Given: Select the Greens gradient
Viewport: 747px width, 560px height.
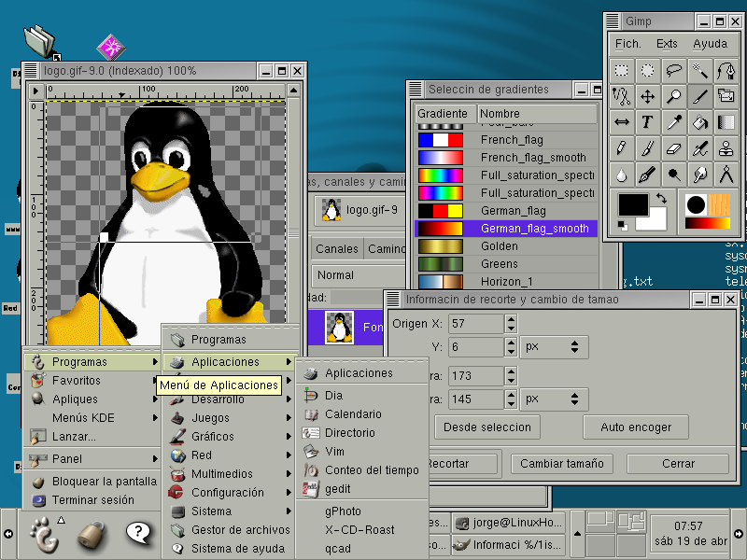Looking at the screenshot, I should click(506, 264).
